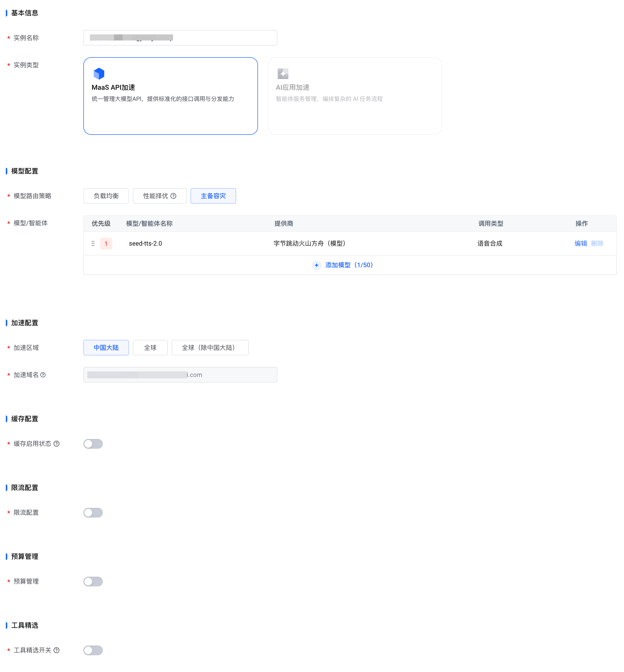624x672 pixels.
Task: Click the AI应用加速 sparkle icon
Action: coord(283,73)
